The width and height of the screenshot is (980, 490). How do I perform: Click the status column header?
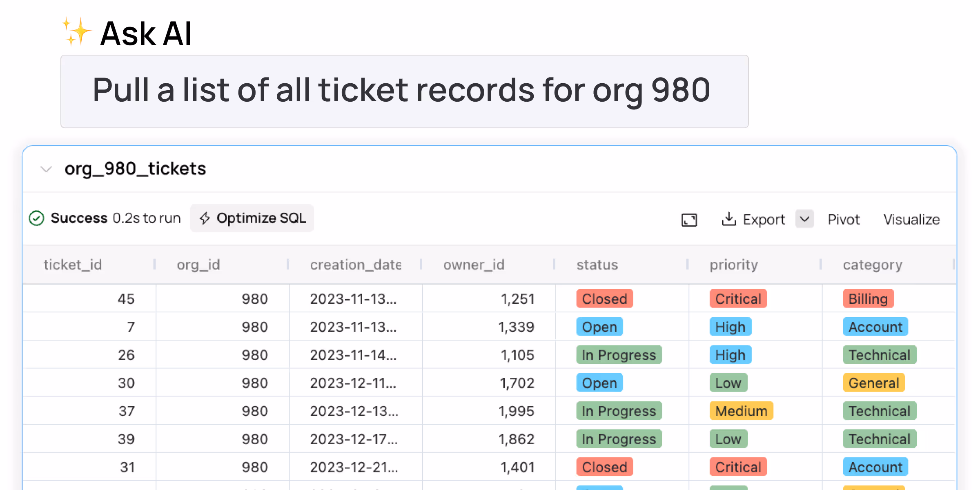point(597,265)
